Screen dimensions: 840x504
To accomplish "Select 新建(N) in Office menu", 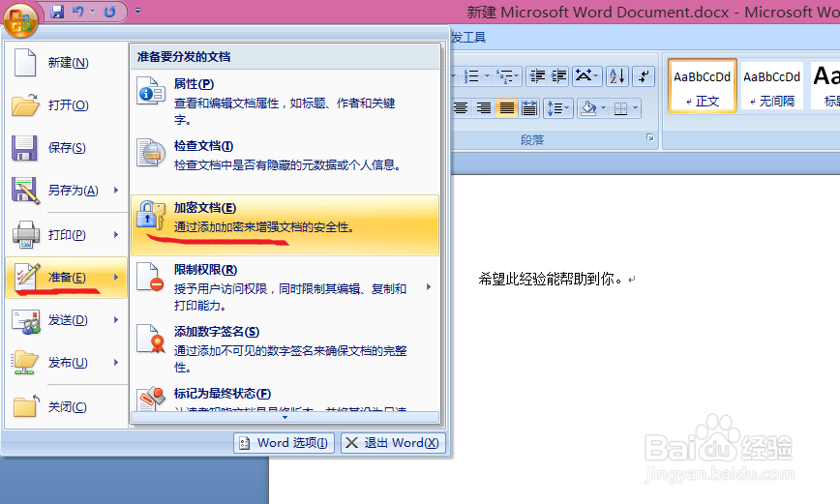I will pos(67,63).
